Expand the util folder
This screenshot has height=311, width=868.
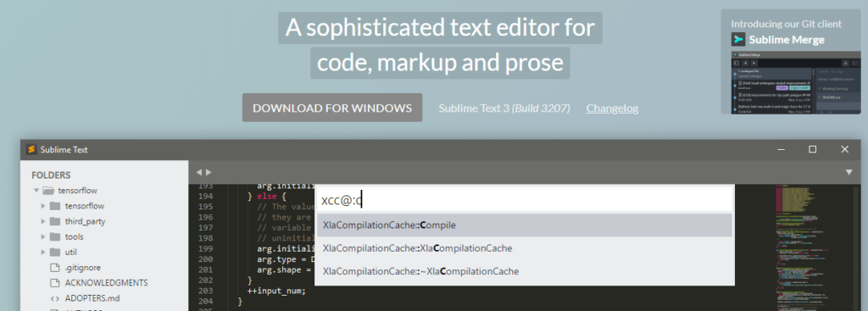[x=43, y=253]
